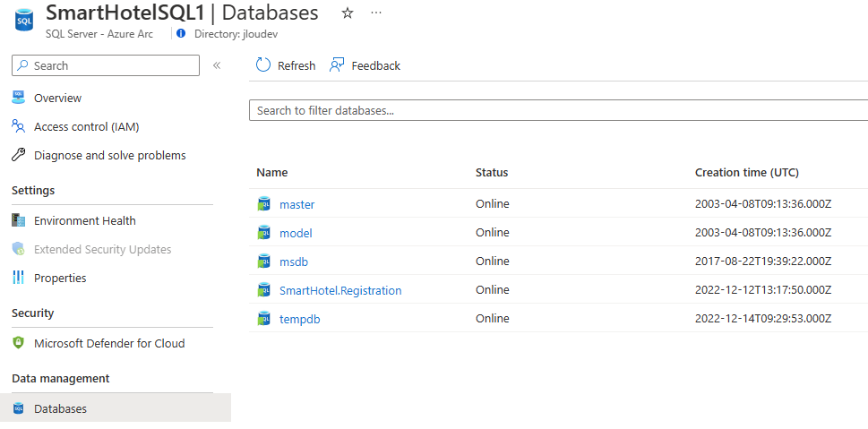Click the SmartHotel.Registration database icon
The image size is (868, 429).
click(264, 290)
